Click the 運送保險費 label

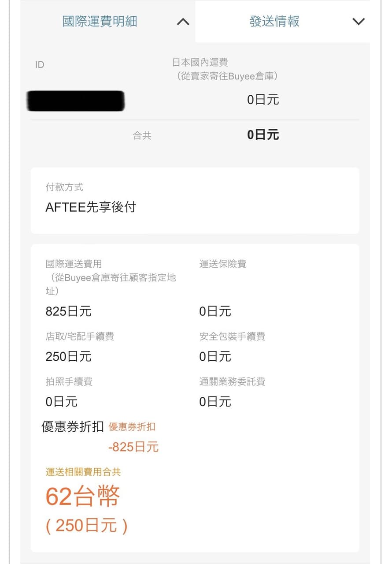click(222, 264)
